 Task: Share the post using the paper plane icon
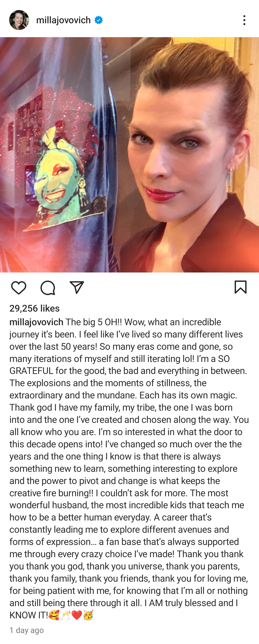[x=77, y=288]
